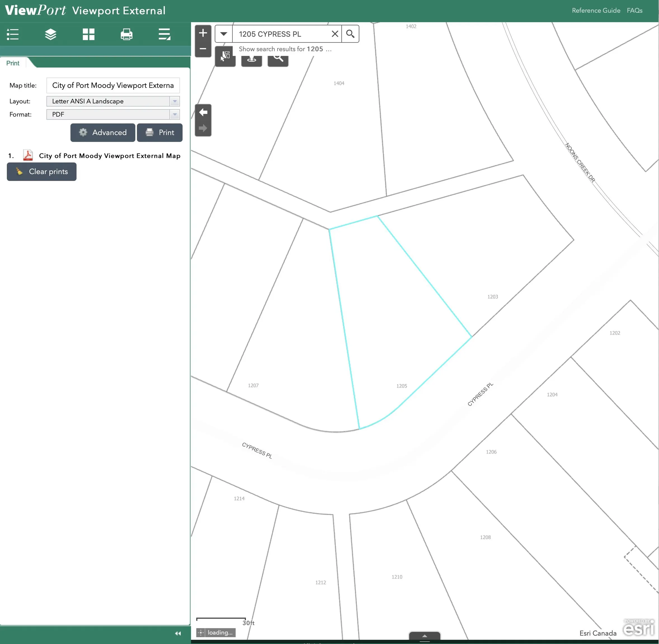The height and width of the screenshot is (644, 659).
Task: Open the search source dropdown arrow
Action: (224, 34)
